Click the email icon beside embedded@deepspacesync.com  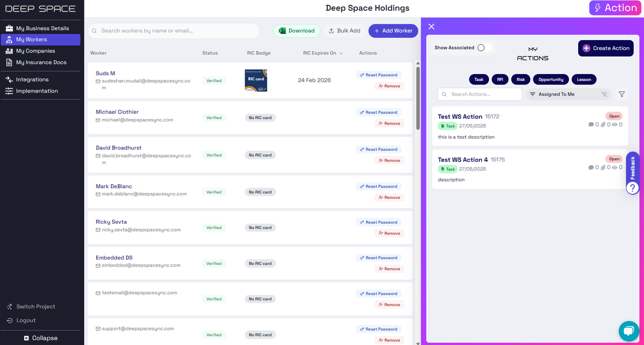(98, 266)
